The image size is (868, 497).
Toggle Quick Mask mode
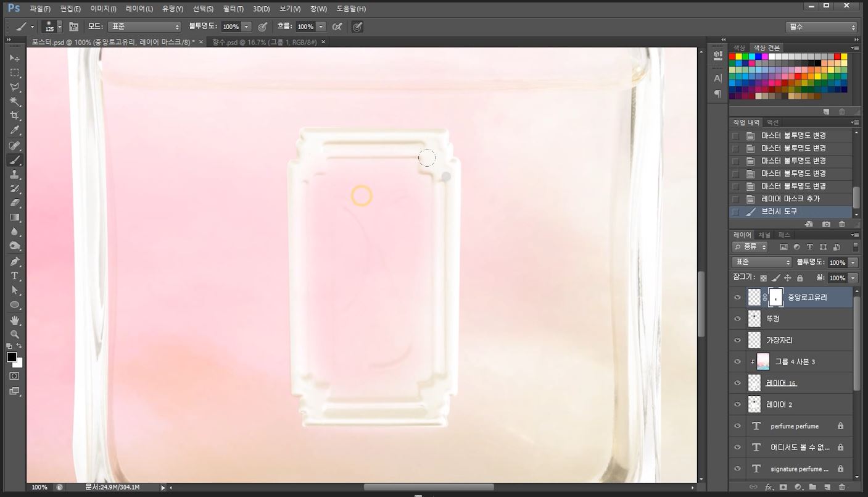point(15,376)
